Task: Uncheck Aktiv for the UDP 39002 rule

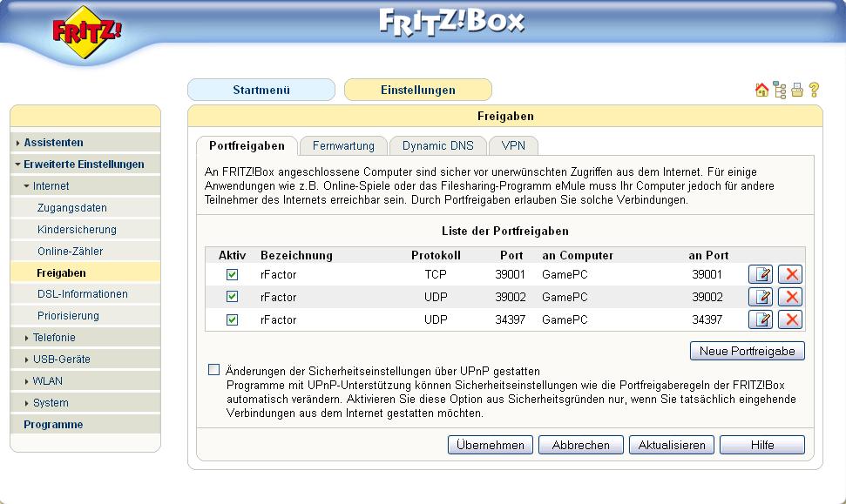Action: (x=232, y=297)
